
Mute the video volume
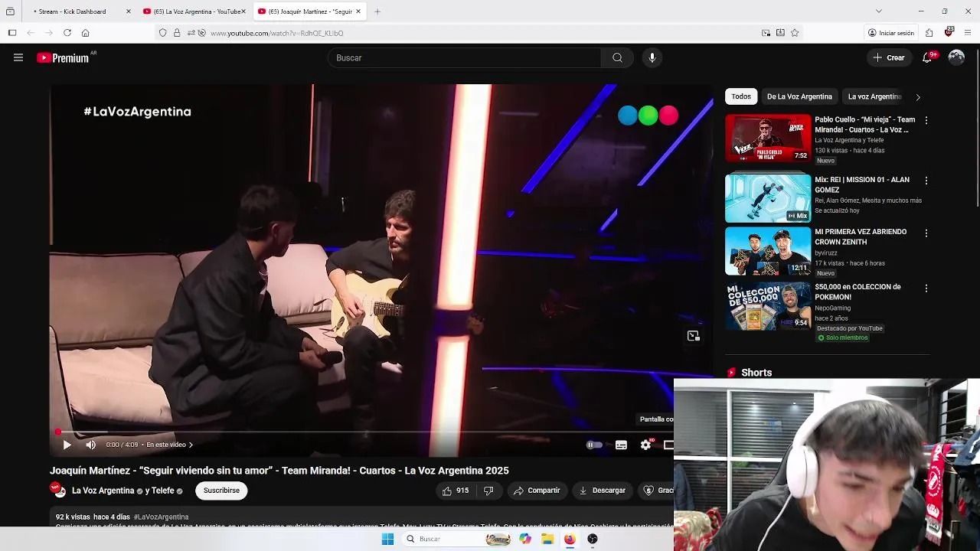click(x=90, y=445)
